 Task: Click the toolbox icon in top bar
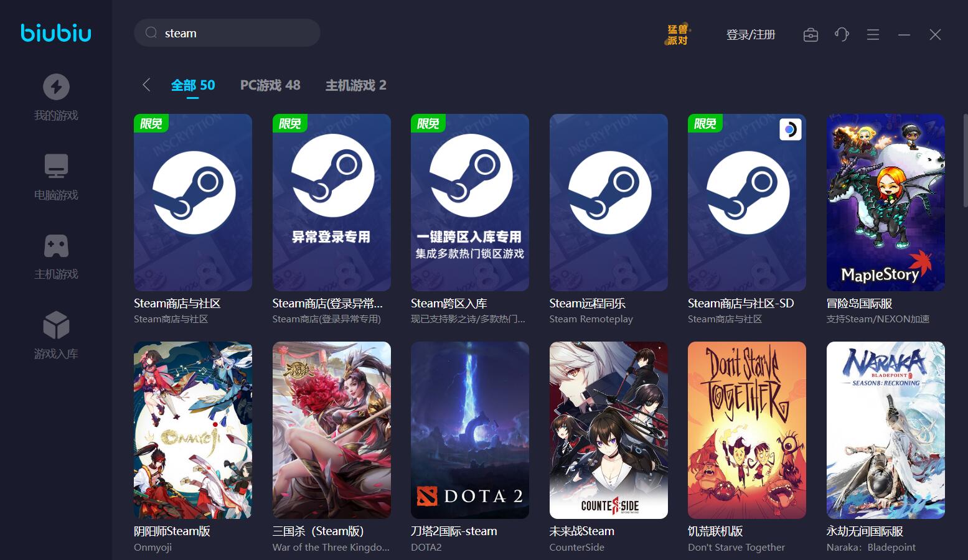coord(811,34)
